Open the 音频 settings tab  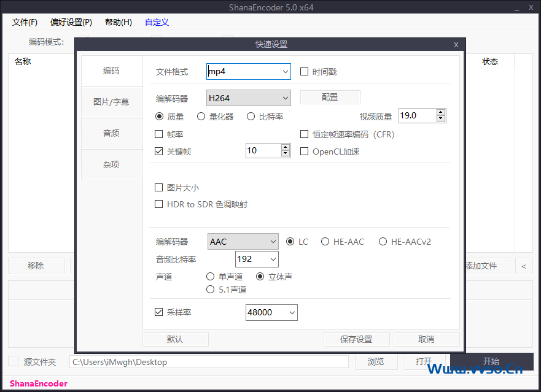[x=111, y=133]
